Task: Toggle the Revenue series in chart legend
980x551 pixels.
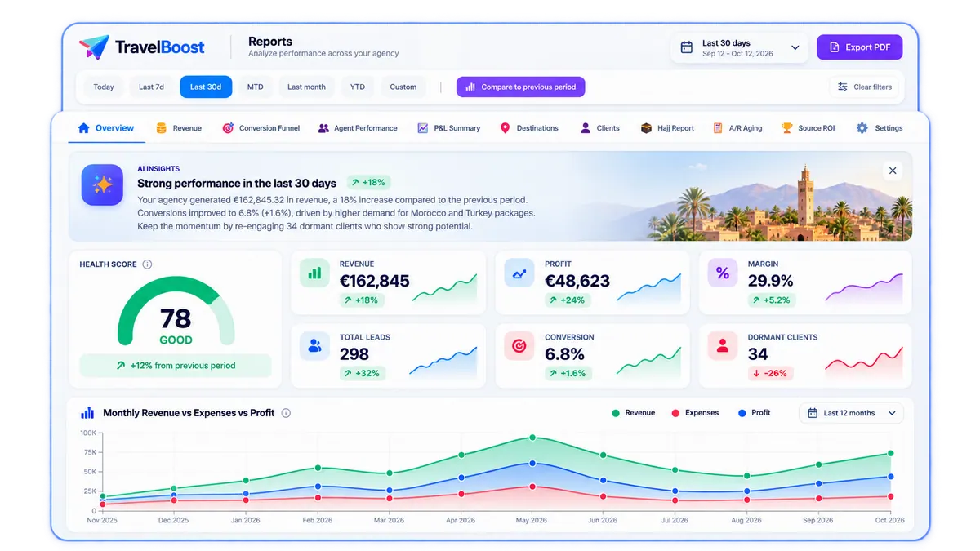Action: [x=634, y=413]
